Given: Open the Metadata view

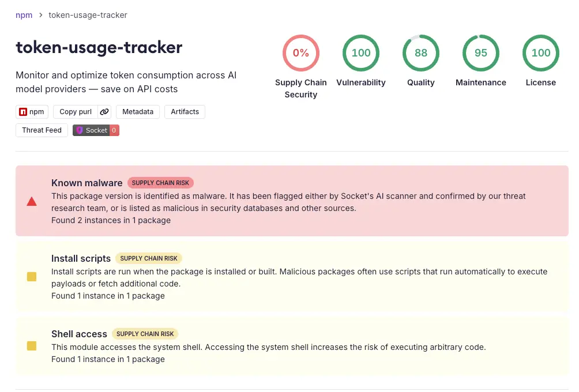Looking at the screenshot, I should 138,112.
